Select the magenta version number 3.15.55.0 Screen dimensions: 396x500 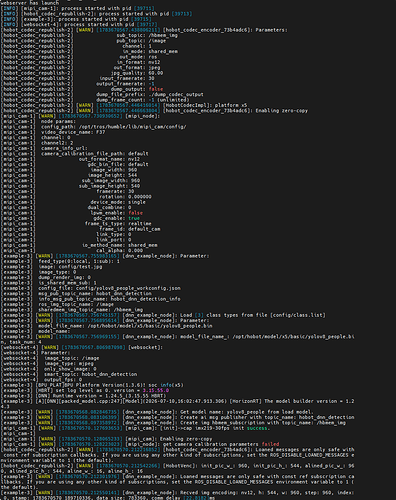coord(156,390)
